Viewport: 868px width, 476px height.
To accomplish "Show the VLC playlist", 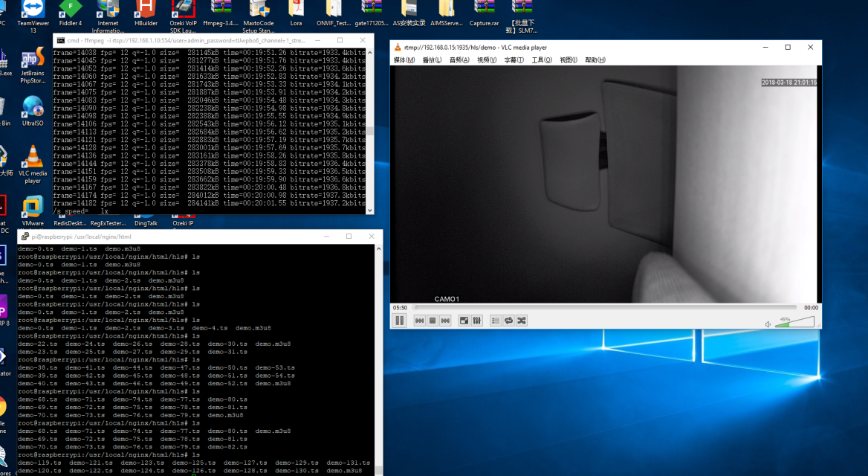I will point(496,321).
